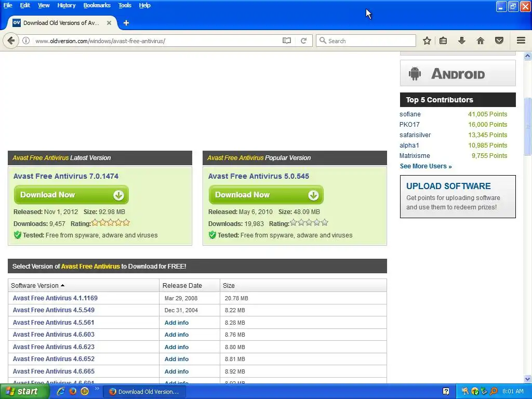This screenshot has width=532, height=399.
Task: Click download arrow icon for Avast 7.0.1474
Action: (x=118, y=195)
